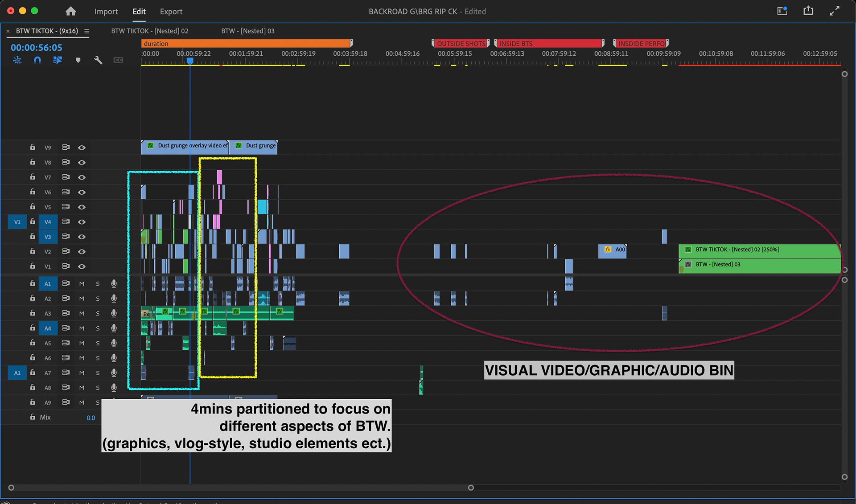
Task: Toggle the insert sequences as nests icon
Action: tap(17, 60)
